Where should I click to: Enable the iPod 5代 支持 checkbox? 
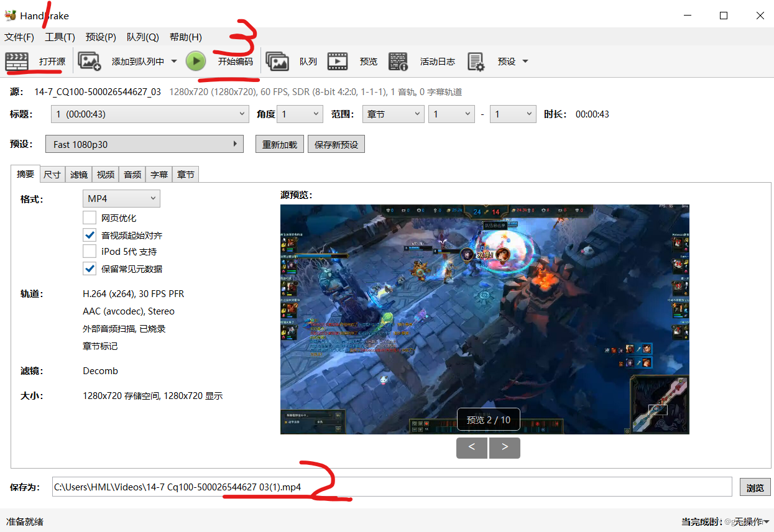90,252
